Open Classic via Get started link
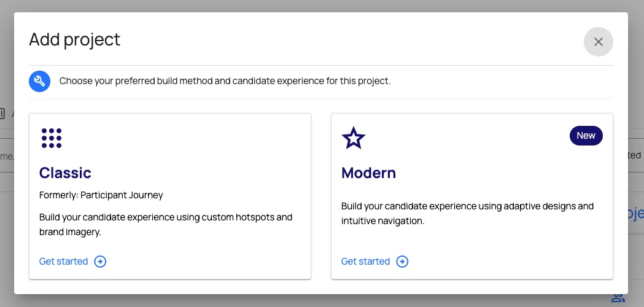The width and height of the screenshot is (644, 307). 64,262
